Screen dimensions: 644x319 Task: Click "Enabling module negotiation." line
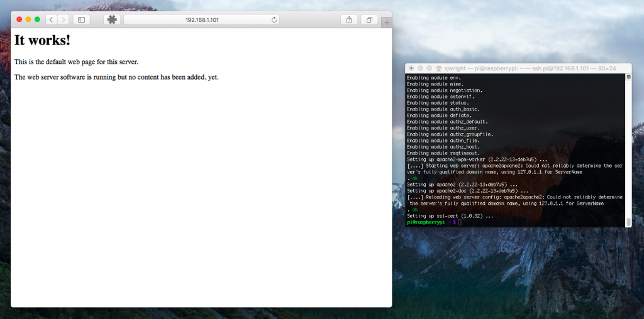click(x=445, y=90)
